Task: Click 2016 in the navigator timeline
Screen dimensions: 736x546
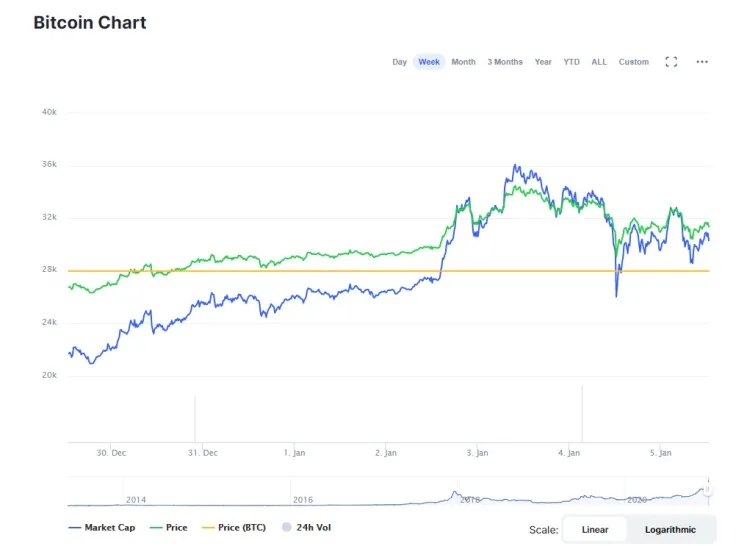Action: coord(303,500)
